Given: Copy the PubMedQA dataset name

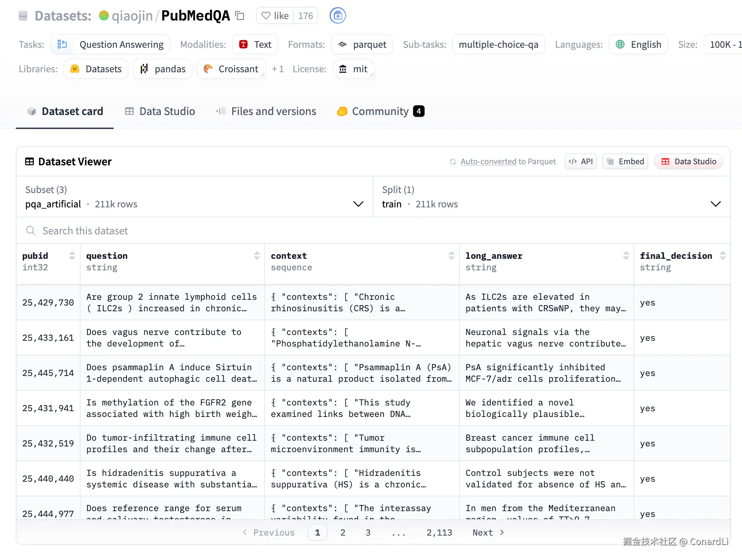Looking at the screenshot, I should (239, 15).
